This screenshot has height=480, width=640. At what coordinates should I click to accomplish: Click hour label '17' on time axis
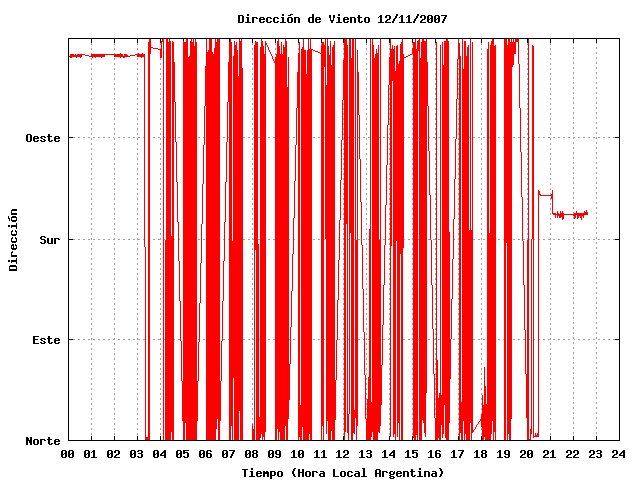point(458,454)
